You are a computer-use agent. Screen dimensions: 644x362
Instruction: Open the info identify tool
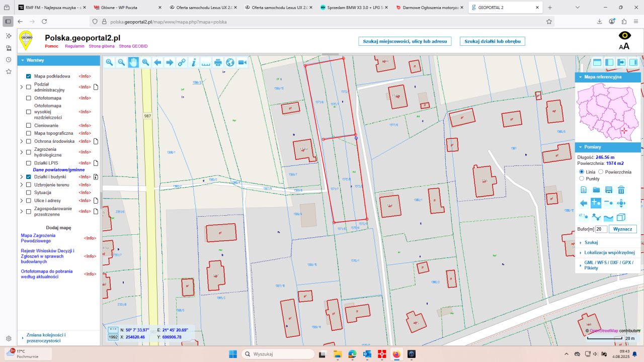point(194,62)
